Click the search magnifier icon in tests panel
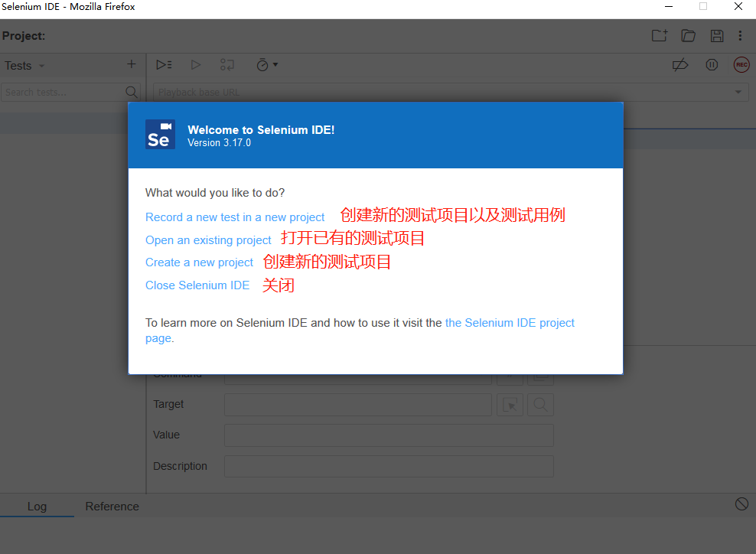 tap(131, 92)
